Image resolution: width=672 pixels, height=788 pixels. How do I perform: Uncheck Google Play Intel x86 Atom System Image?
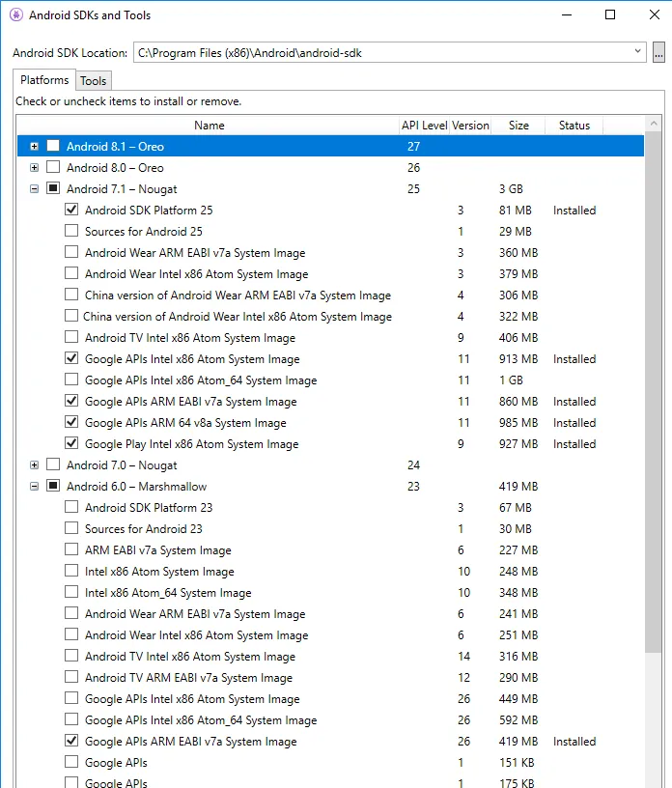coord(71,442)
